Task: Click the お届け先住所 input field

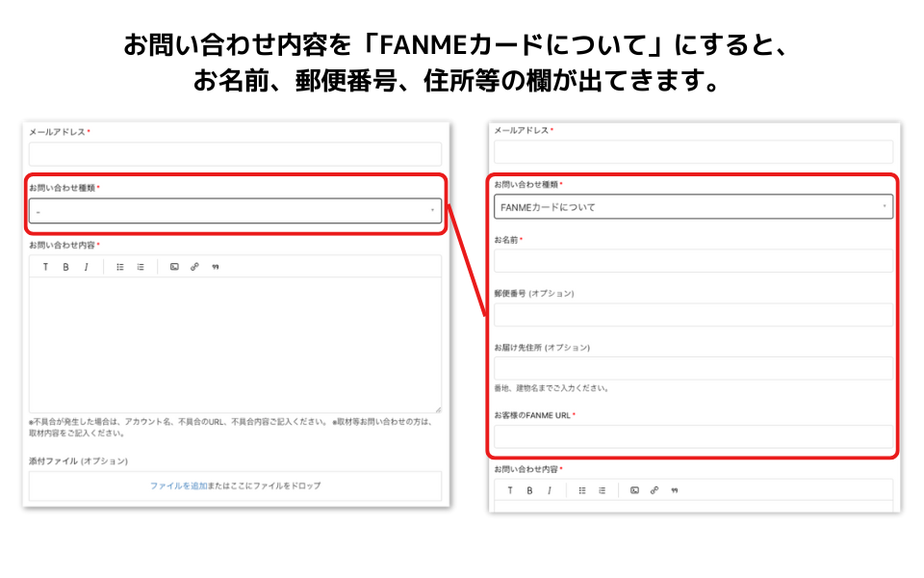Action: coord(693,368)
